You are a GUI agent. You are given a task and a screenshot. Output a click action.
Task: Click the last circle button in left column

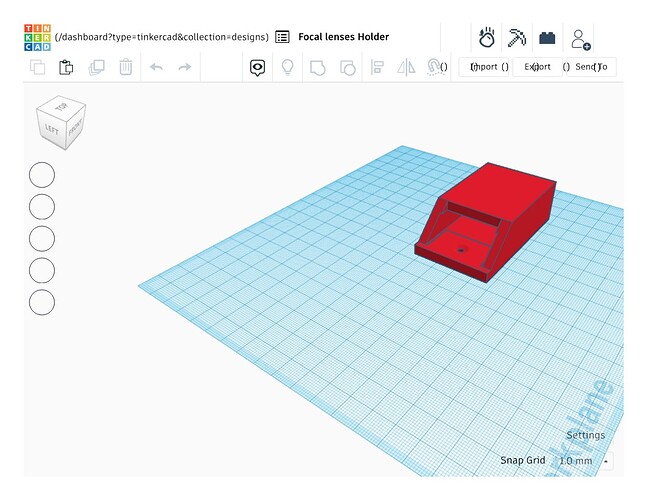click(x=42, y=302)
